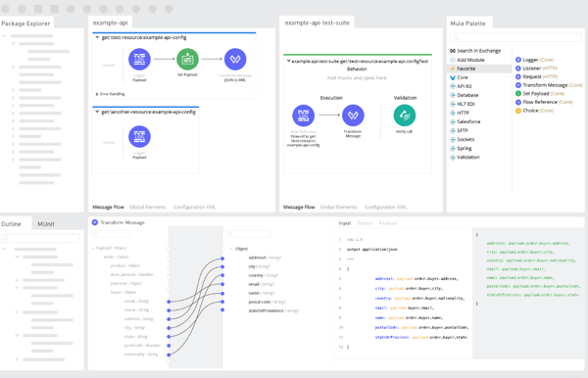Select the Sockets module
The image size is (588, 378).
(x=463, y=139)
